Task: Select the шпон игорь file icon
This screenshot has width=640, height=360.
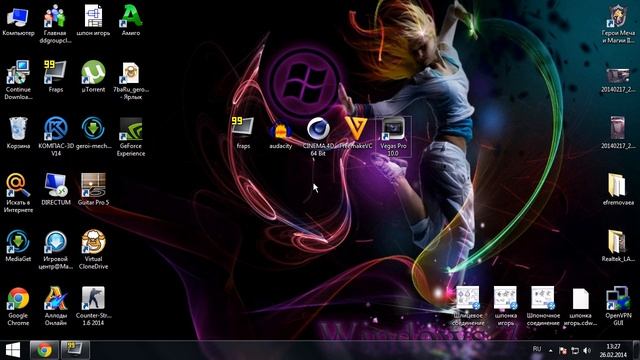Action: click(93, 20)
